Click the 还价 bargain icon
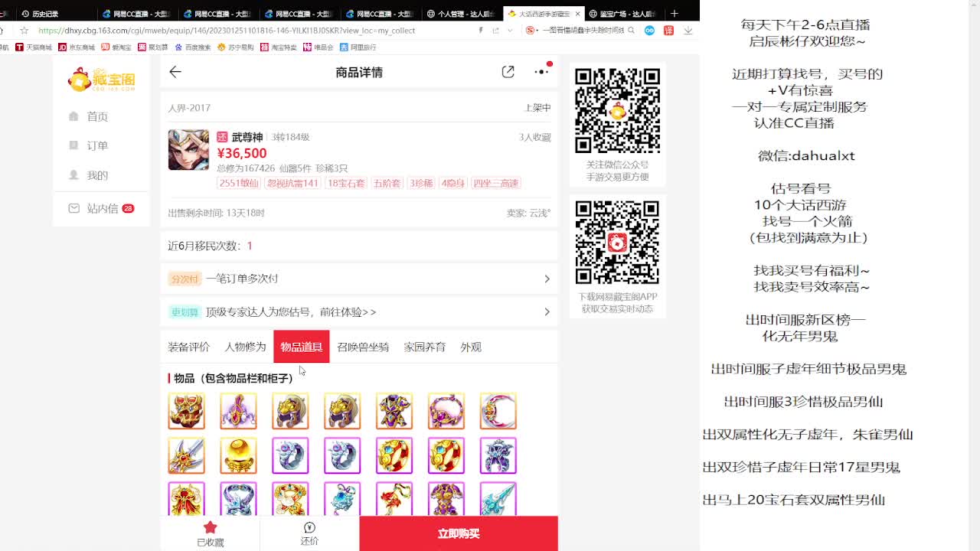This screenshot has height=551, width=980. (309, 527)
